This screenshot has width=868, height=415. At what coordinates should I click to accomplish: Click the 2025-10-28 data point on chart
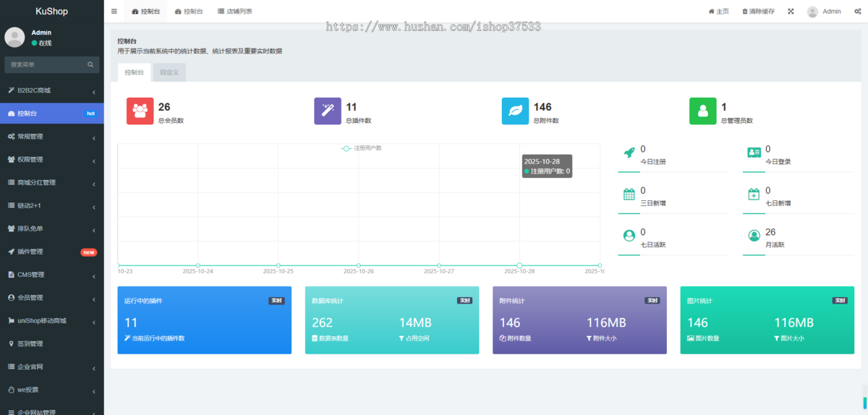coord(519,265)
